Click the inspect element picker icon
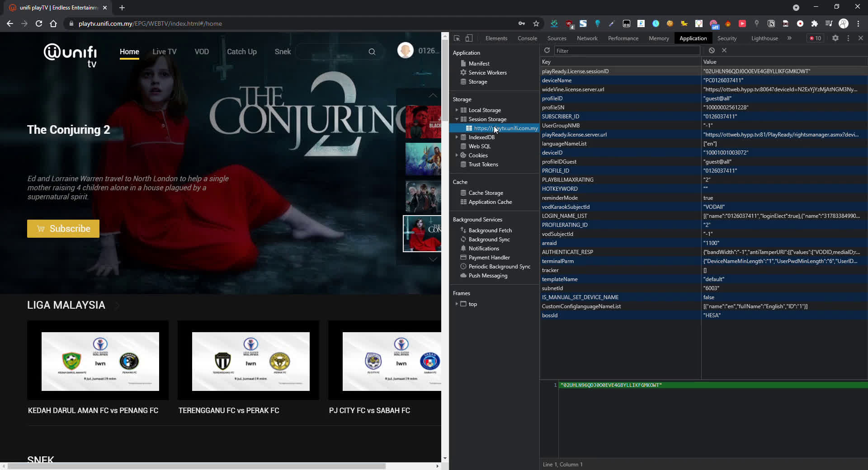 tap(457, 38)
